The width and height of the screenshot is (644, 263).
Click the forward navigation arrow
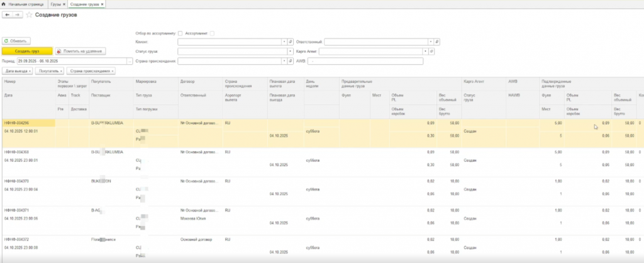click(x=17, y=14)
